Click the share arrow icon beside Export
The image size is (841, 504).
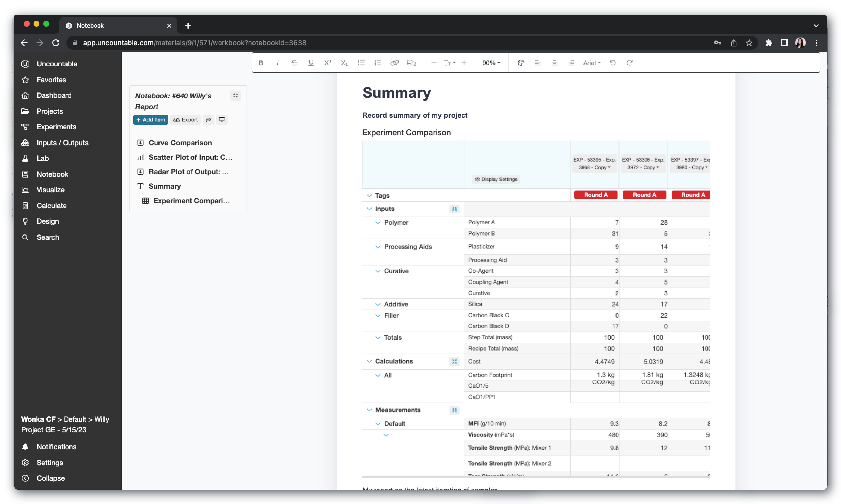point(208,120)
